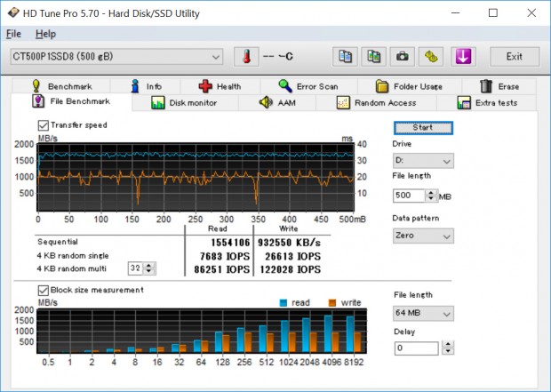Viewport: 551px width, 392px height.
Task: Click the 4 KB random multi 32 field
Action: coord(136,268)
